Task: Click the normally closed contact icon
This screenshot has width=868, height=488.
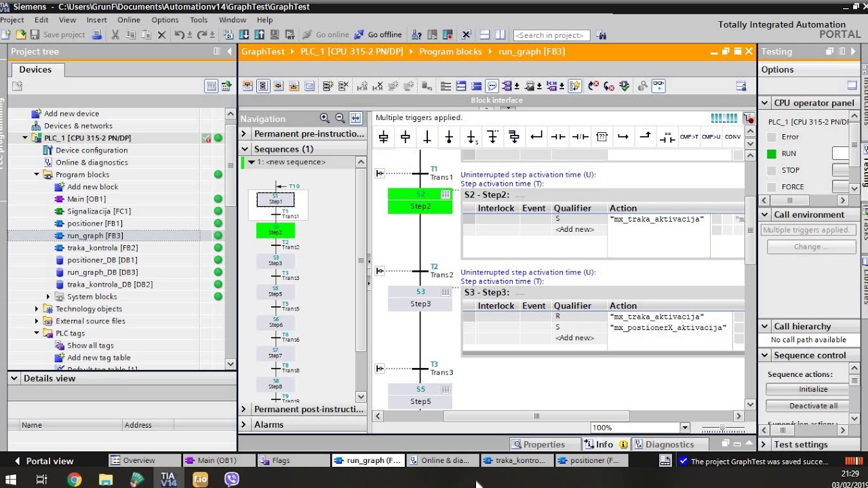Action: click(x=580, y=137)
